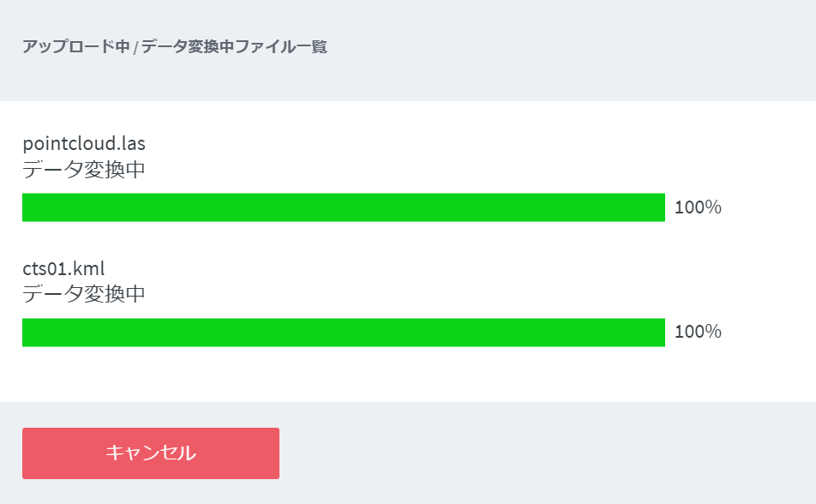Click the 100% label for cts01.kml
The image size is (816, 504).
(x=698, y=333)
